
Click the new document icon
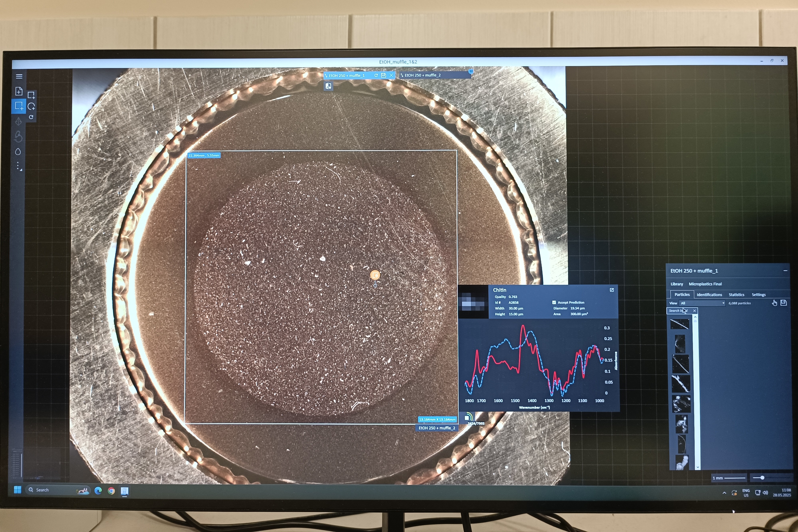pyautogui.click(x=19, y=91)
